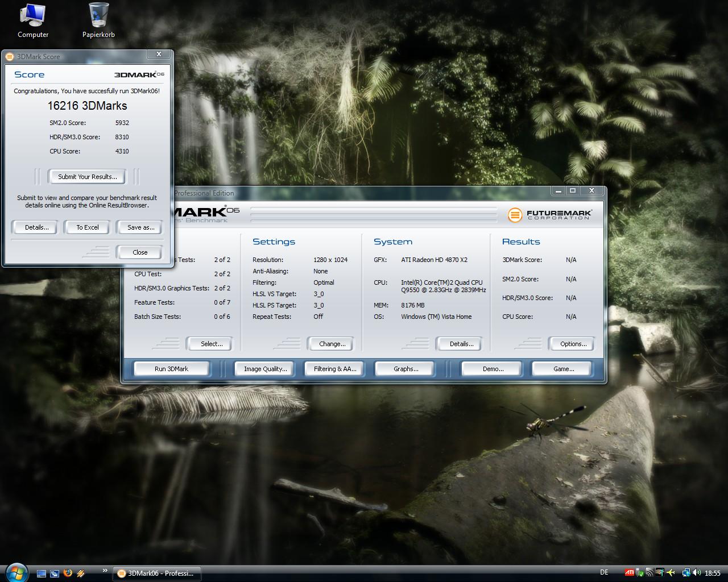
Task: Click the Filtering value Optimal
Action: [324, 282]
